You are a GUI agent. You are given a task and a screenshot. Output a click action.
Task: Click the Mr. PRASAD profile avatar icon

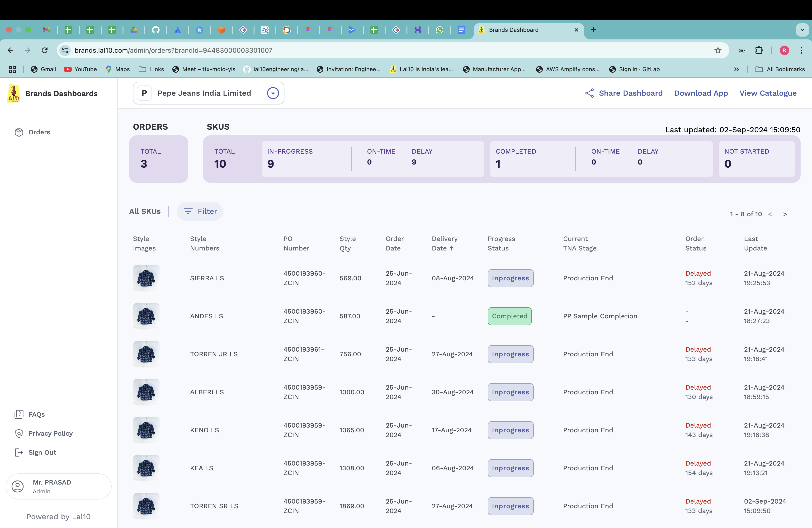coord(18,486)
